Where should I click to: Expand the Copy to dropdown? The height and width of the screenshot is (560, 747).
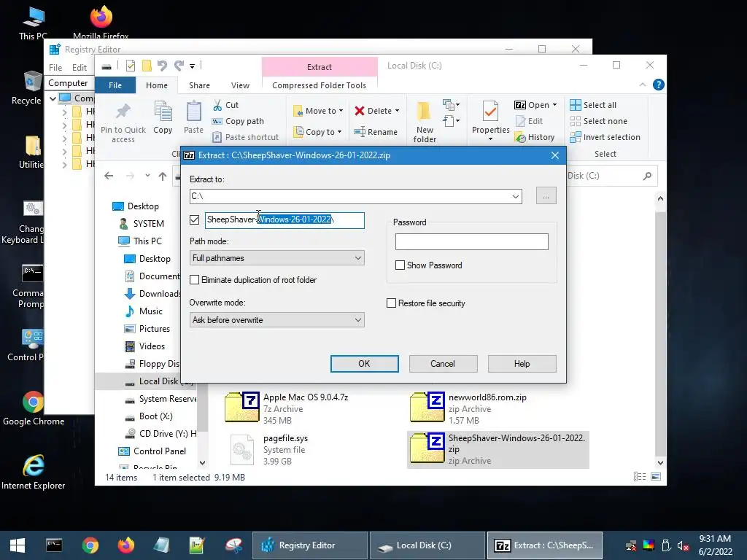click(x=340, y=132)
